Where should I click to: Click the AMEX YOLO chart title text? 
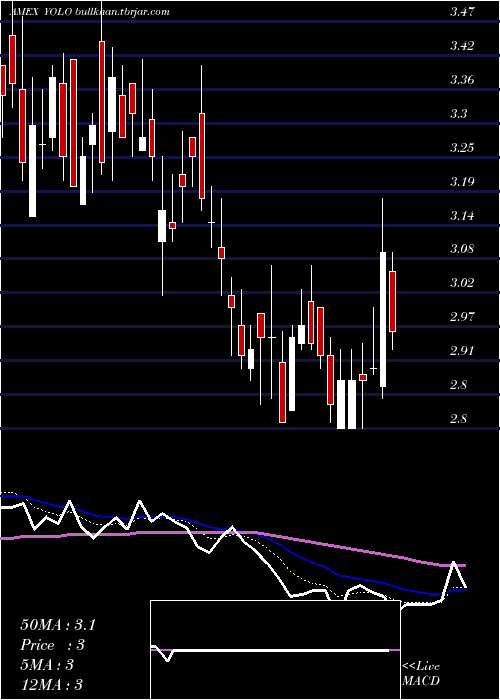(90, 12)
